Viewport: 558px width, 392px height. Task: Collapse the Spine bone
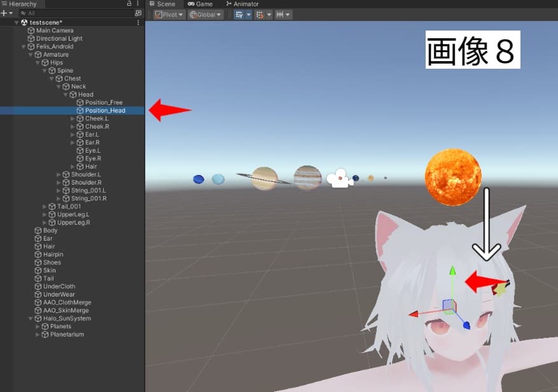pos(45,71)
